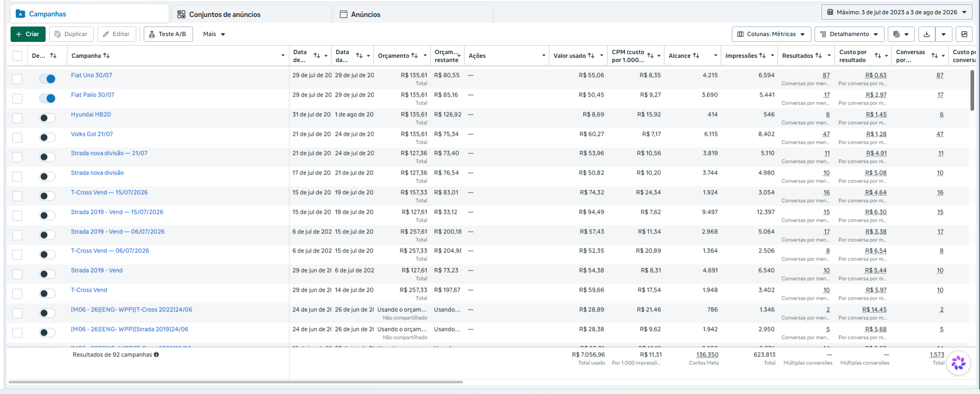The image size is (980, 394).
Task: Open the reports icon menu
Action: (901, 34)
